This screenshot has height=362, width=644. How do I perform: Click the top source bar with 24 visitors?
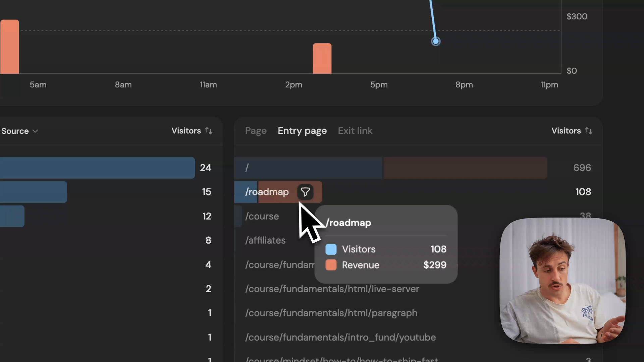[x=97, y=168]
